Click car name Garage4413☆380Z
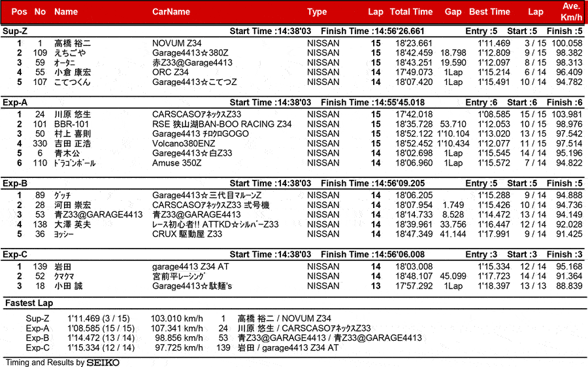The image size is (588, 367). [190, 53]
